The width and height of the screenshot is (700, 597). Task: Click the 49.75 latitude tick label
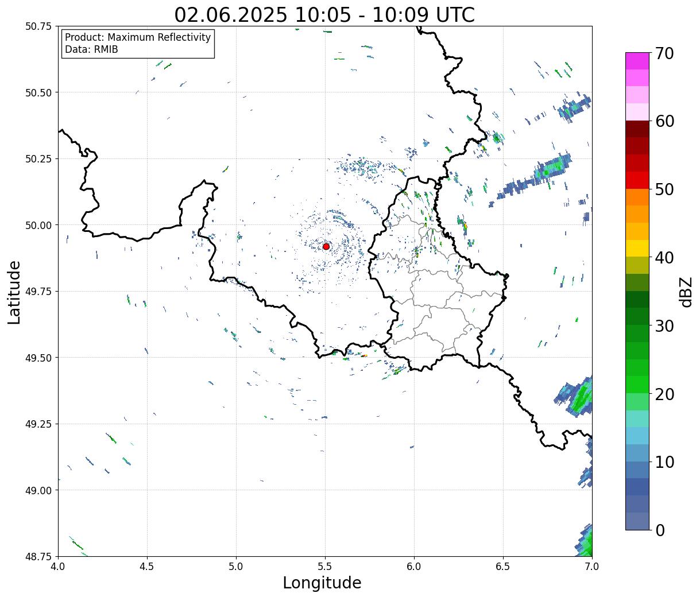point(38,292)
